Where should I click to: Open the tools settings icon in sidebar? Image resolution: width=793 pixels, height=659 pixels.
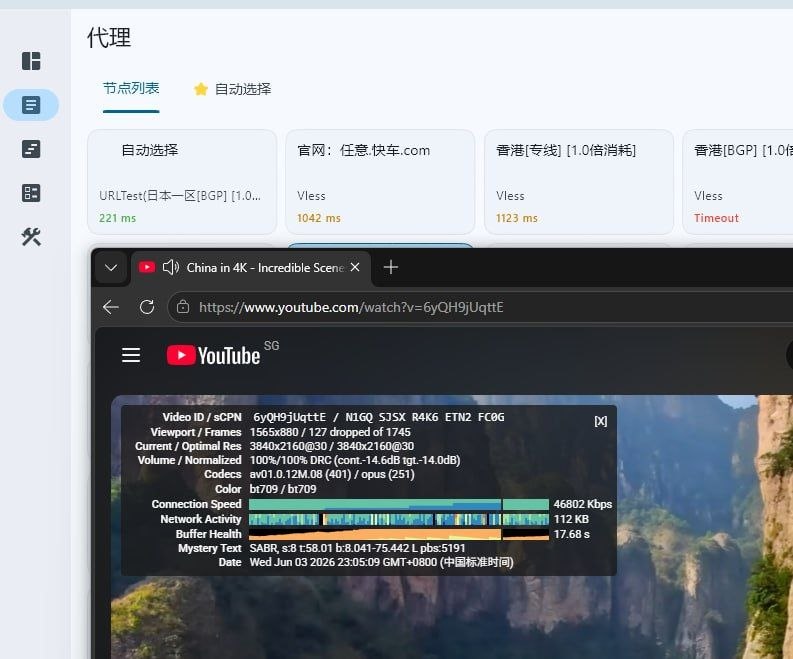coord(31,237)
